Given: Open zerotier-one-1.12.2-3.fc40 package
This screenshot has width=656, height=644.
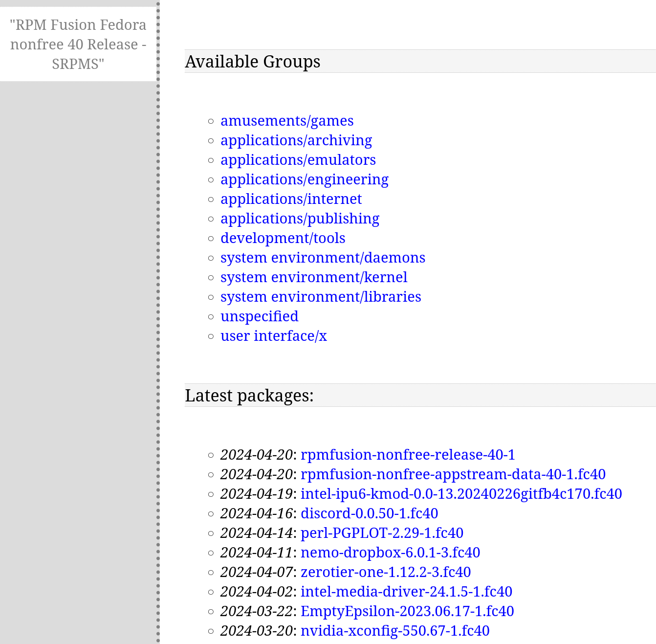Looking at the screenshot, I should [386, 572].
